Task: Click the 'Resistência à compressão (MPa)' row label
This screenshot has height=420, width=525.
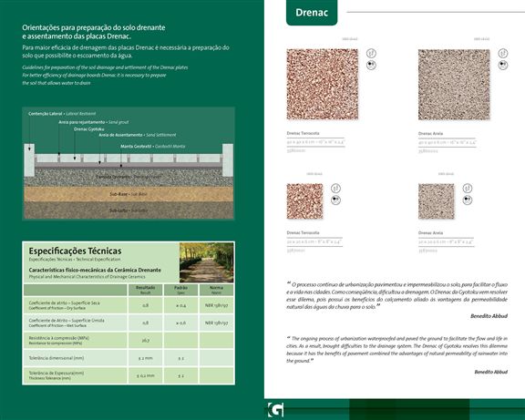Action: tap(59, 338)
